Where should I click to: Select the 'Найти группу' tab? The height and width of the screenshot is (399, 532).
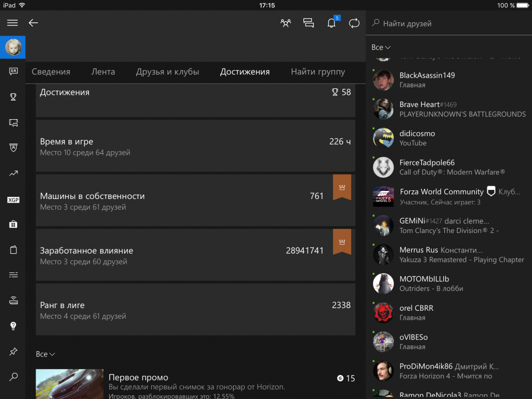coord(318,72)
